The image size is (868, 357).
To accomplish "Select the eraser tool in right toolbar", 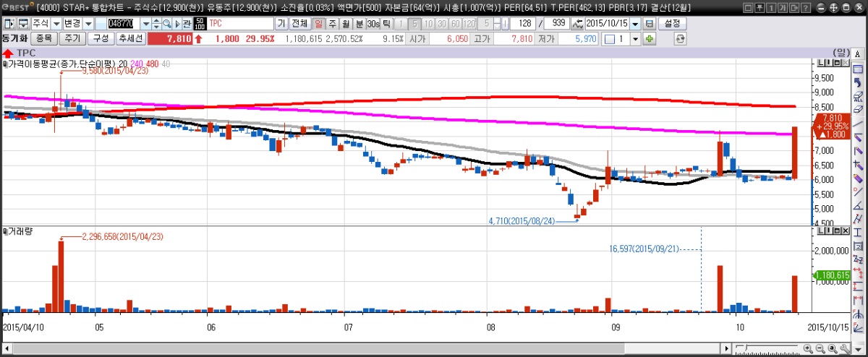I will click(x=858, y=108).
